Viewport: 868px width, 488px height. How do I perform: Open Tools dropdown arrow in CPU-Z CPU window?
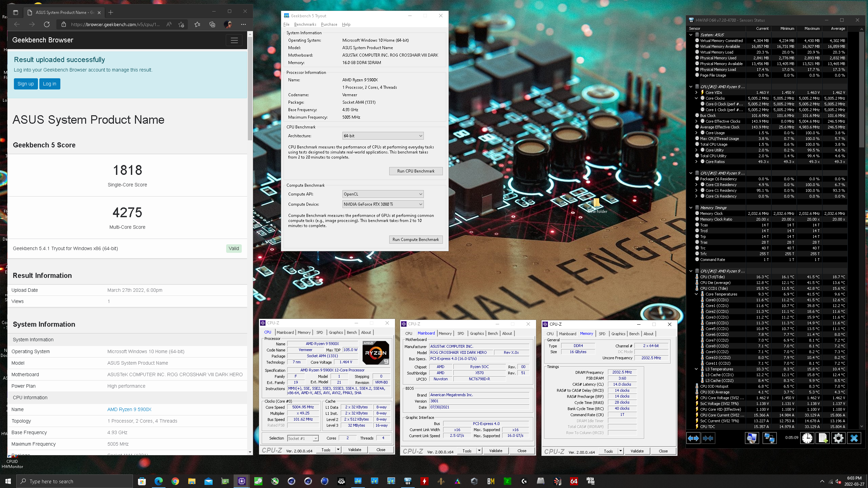point(338,450)
